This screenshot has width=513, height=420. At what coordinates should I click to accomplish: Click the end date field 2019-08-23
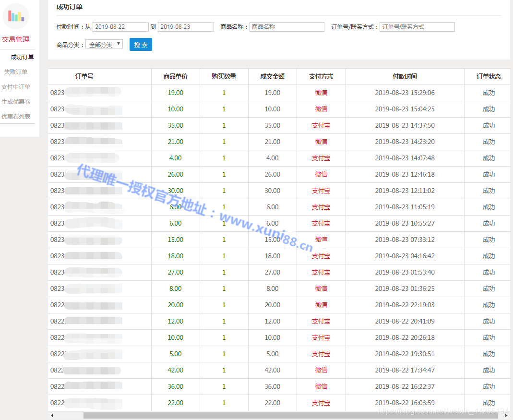click(186, 27)
